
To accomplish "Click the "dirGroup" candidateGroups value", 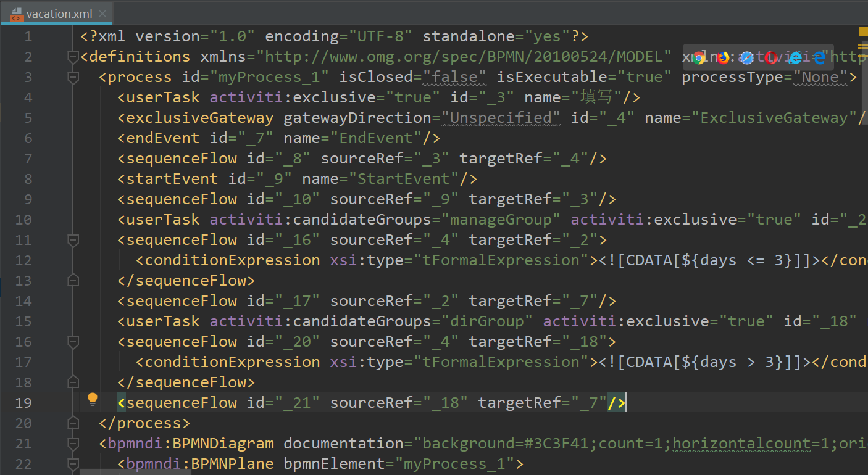I will (486, 321).
